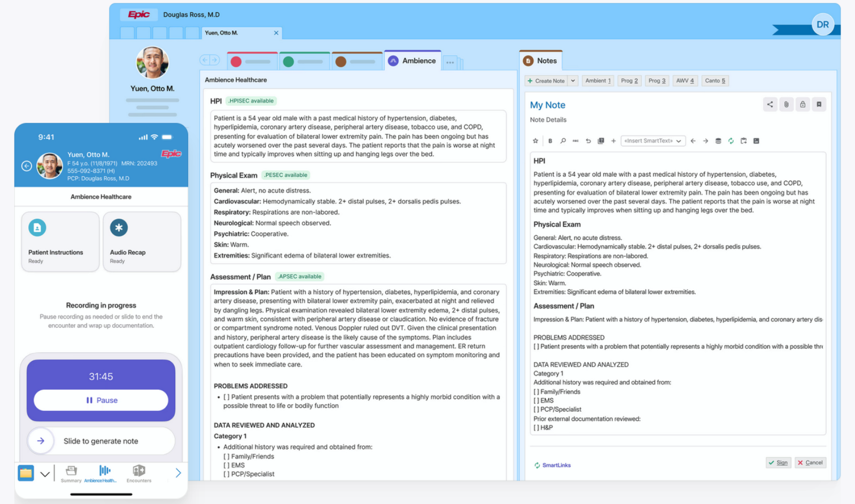Screen dimensions: 855x504
Task: Open the Patient Instructions card on phone
Action: click(x=60, y=242)
